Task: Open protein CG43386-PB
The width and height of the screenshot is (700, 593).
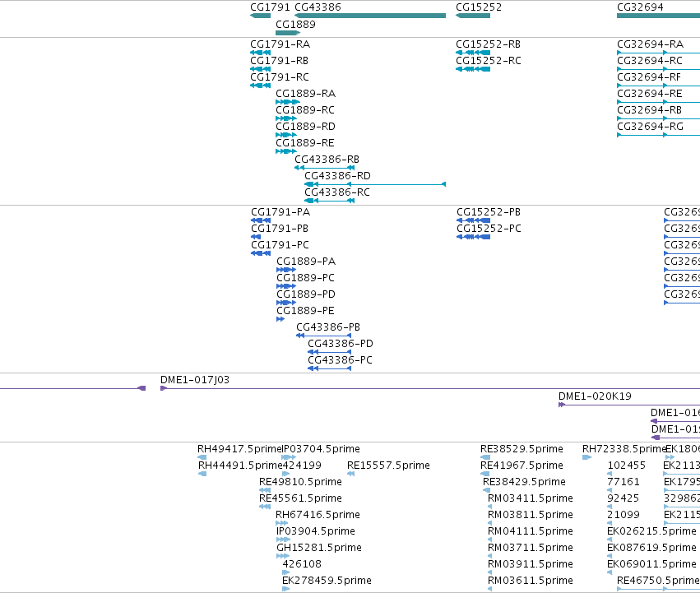Action: click(328, 328)
